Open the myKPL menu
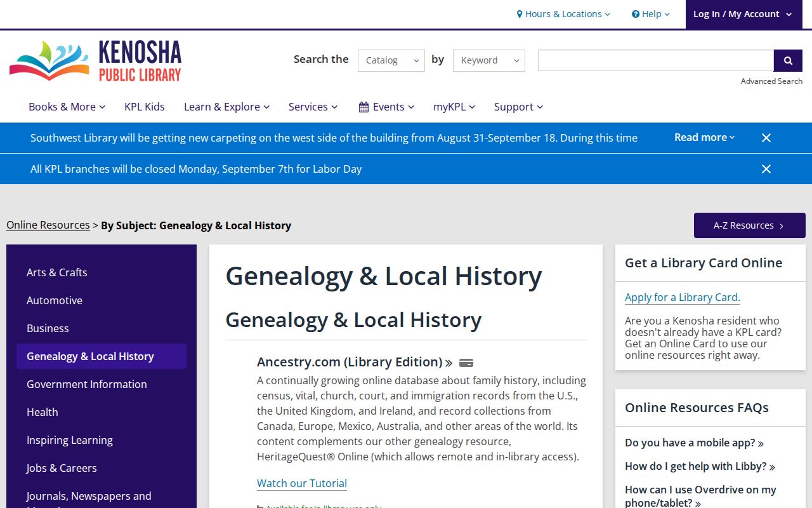812x508 pixels. tap(454, 107)
